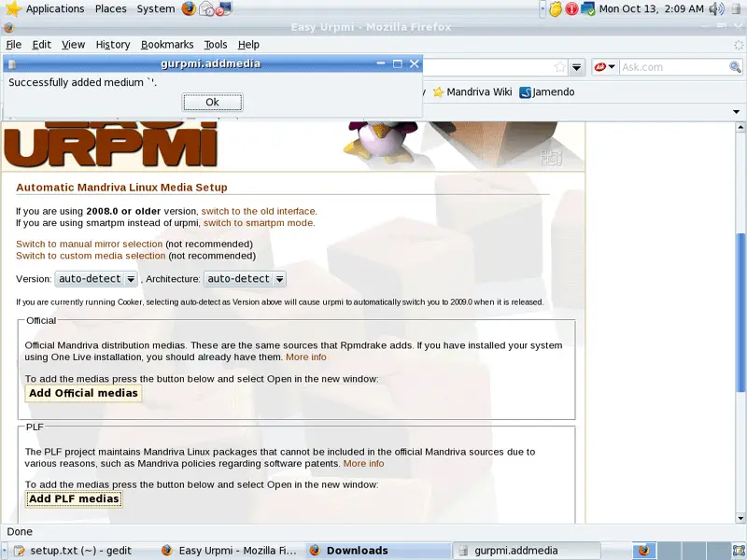Viewport: 747px width, 560px height.
Task: Open the History menu
Action: click(113, 45)
